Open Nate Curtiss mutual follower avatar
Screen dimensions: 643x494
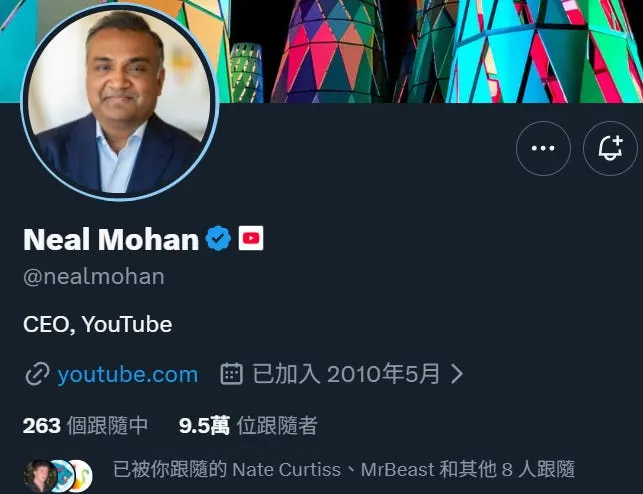(x=39, y=476)
